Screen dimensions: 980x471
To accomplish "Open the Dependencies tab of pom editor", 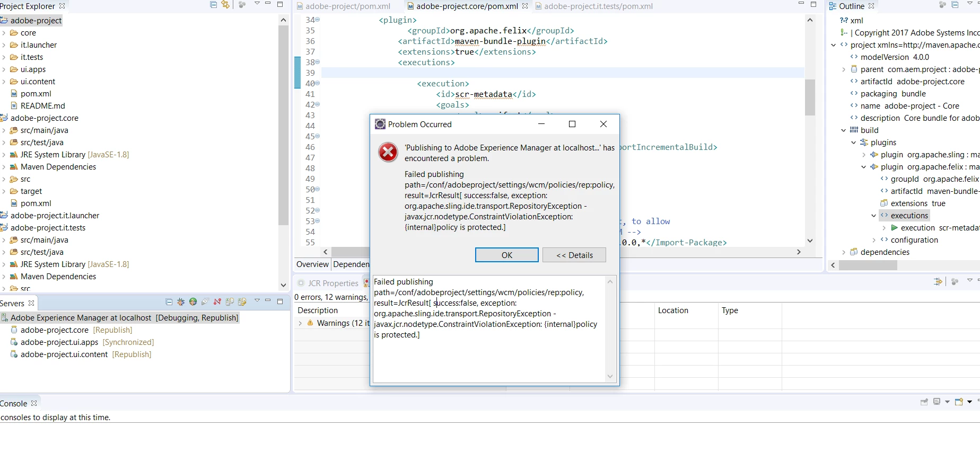I will coord(351,264).
